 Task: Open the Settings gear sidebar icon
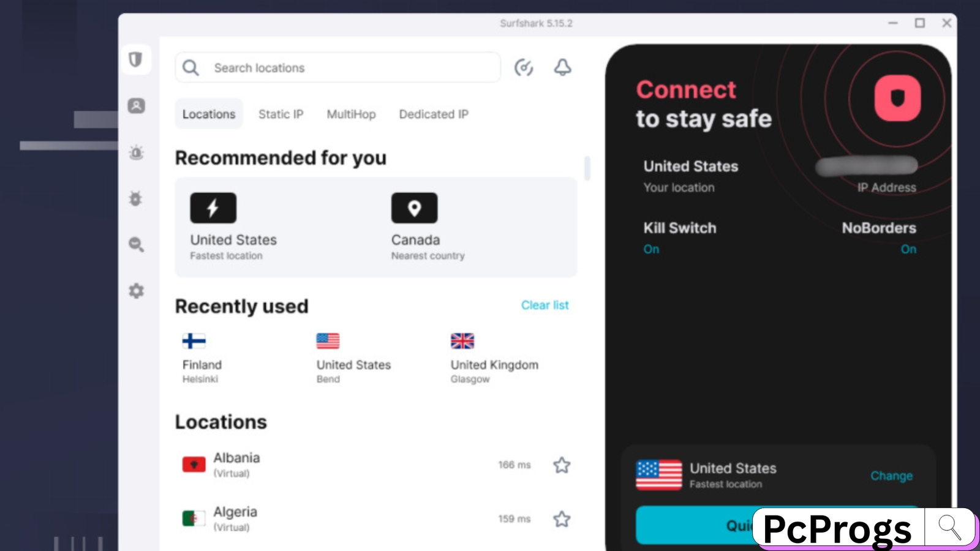pos(136,291)
